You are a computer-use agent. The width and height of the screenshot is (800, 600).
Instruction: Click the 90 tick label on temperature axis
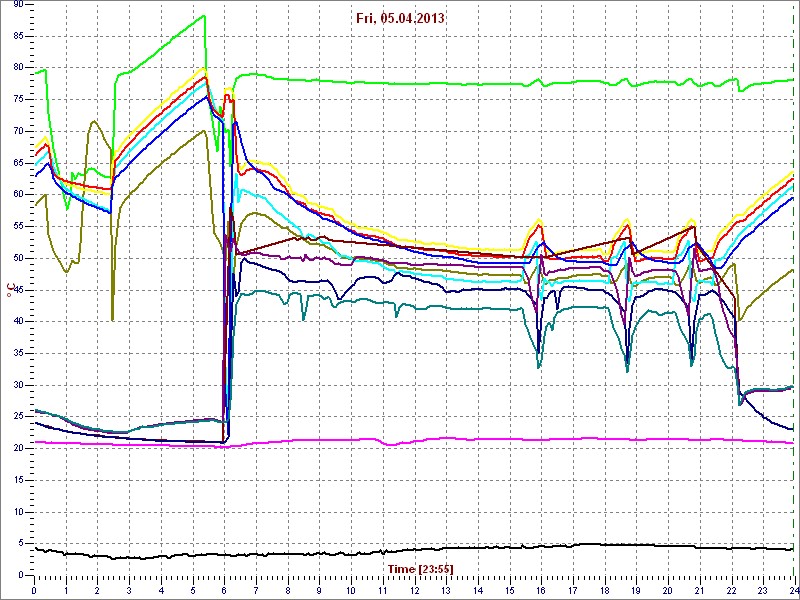point(17,4)
